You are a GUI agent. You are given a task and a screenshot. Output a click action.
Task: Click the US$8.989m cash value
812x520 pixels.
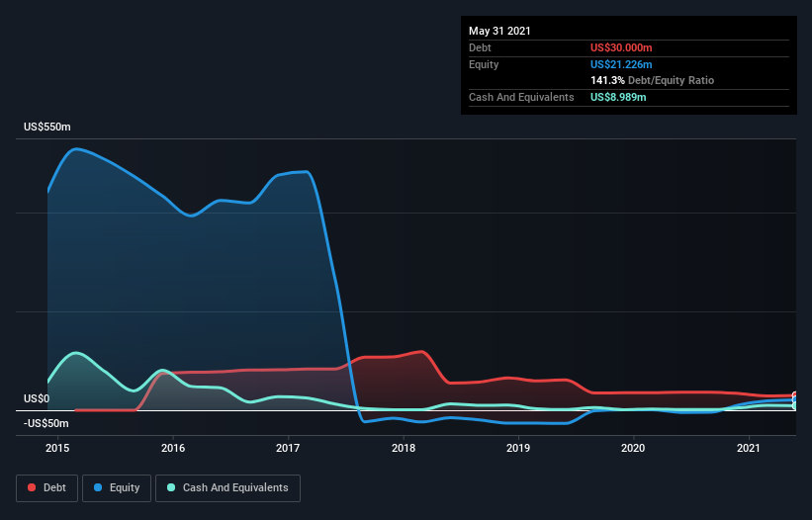pos(618,97)
